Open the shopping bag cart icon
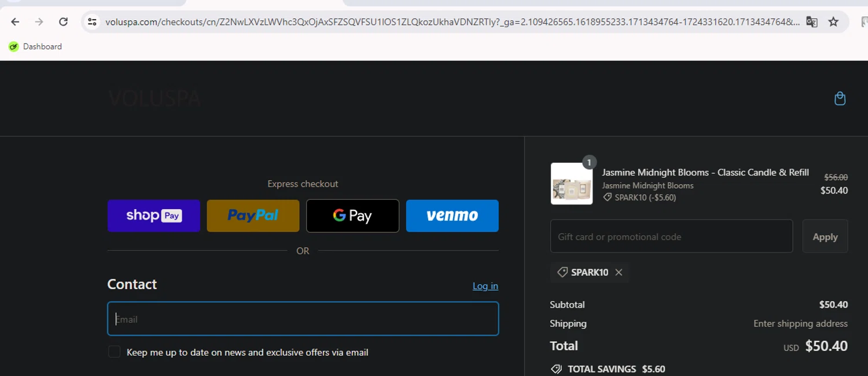 840,98
